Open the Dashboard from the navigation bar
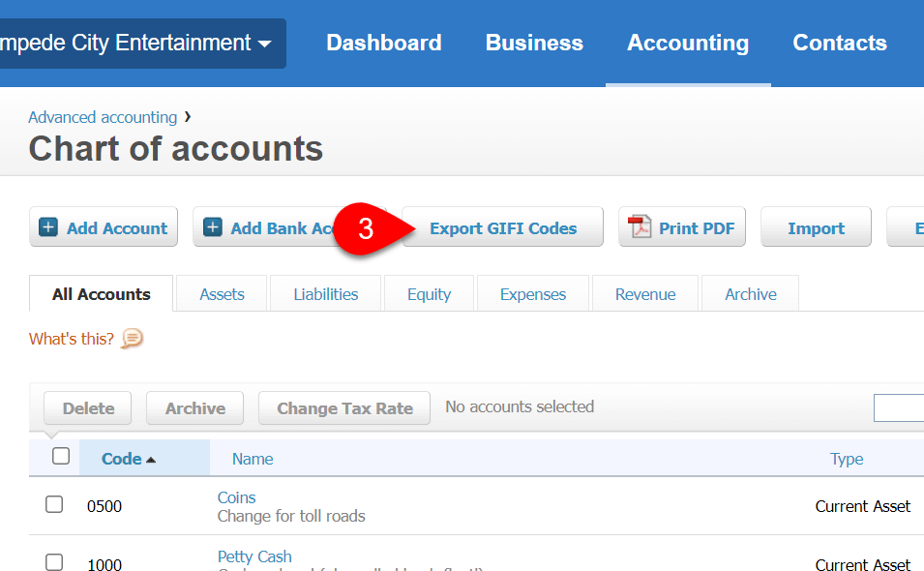The image size is (924, 571). (x=383, y=43)
